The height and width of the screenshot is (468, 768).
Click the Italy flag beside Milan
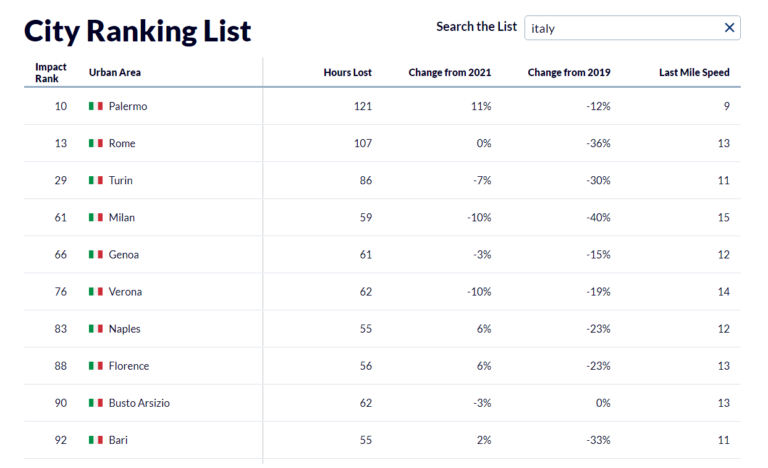96,217
